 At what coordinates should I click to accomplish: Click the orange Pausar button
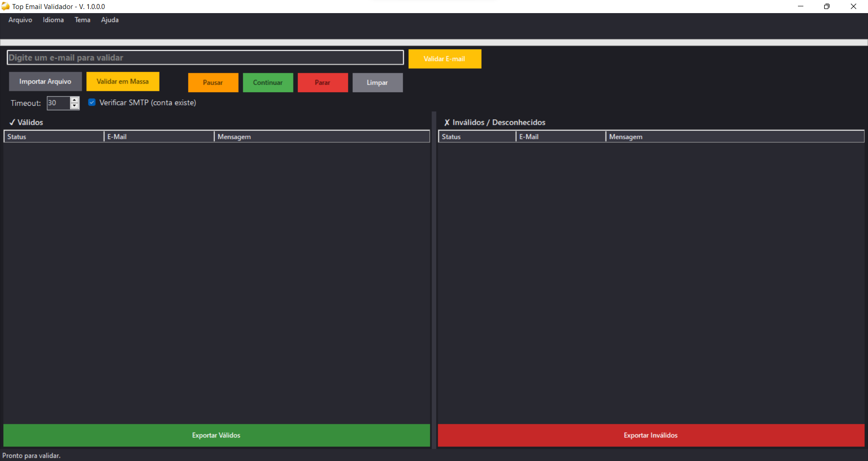click(213, 83)
